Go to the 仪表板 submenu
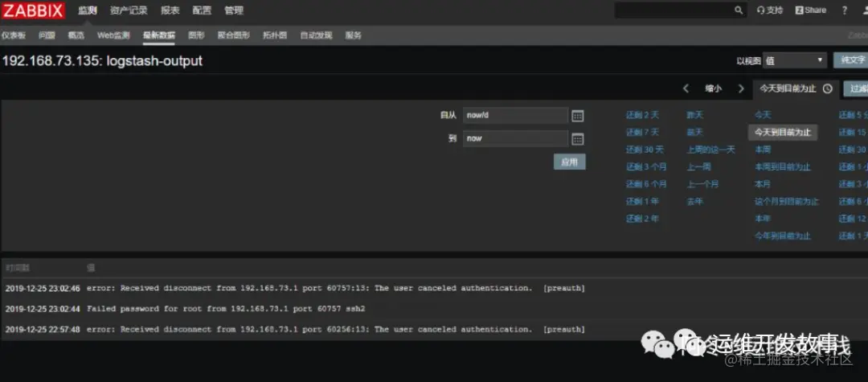The width and height of the screenshot is (868, 382). pyautogui.click(x=14, y=35)
